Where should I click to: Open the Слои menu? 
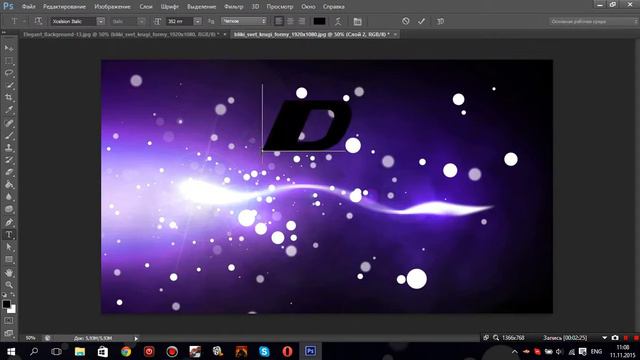tap(146, 7)
